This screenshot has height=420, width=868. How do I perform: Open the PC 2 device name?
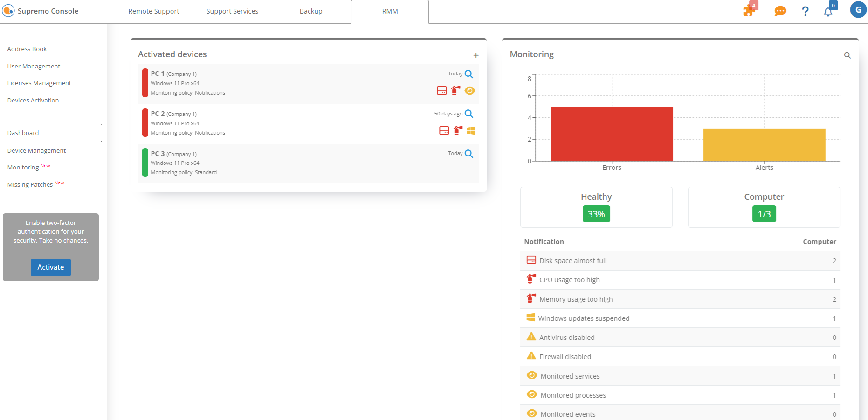[x=158, y=114]
